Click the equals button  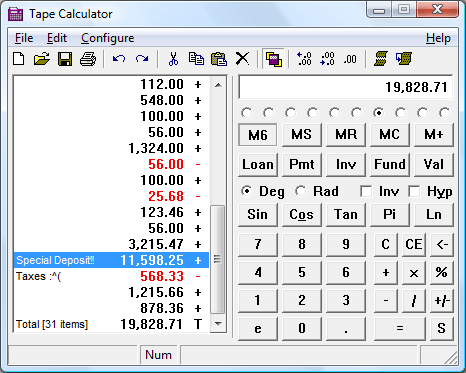point(400,329)
